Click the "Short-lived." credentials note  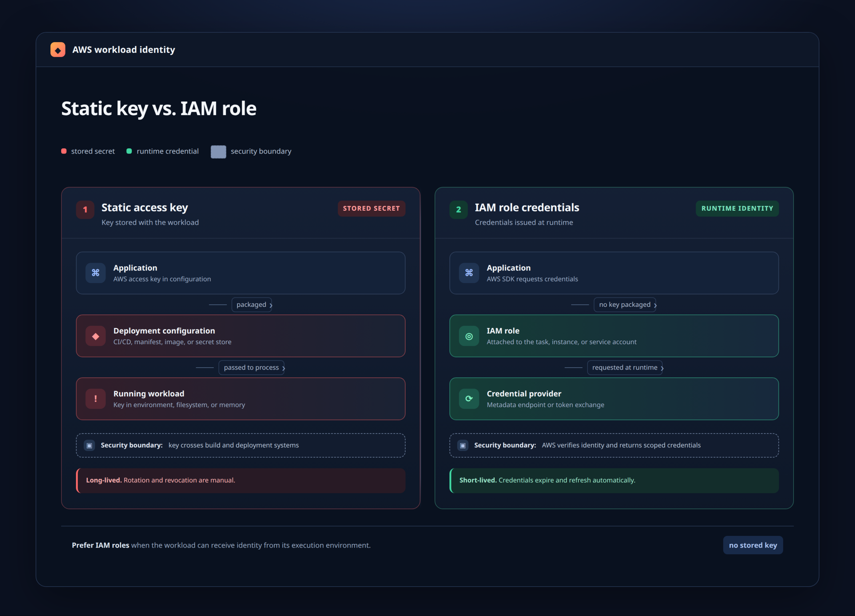614,480
